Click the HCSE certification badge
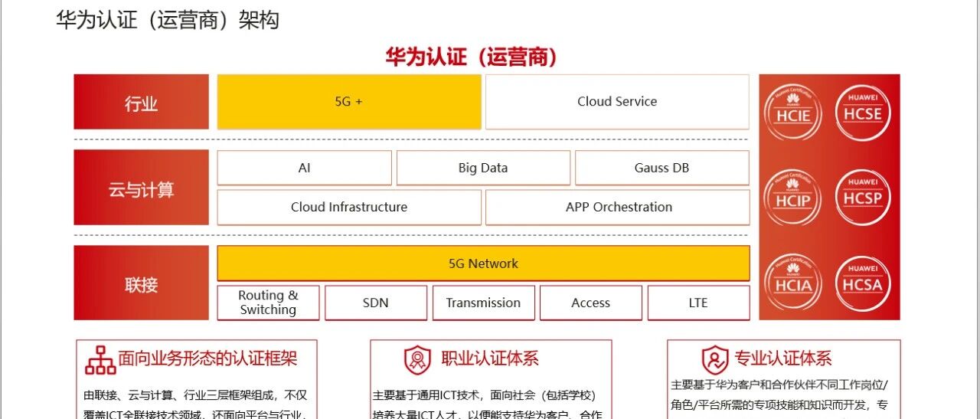980x419 pixels. (863, 113)
